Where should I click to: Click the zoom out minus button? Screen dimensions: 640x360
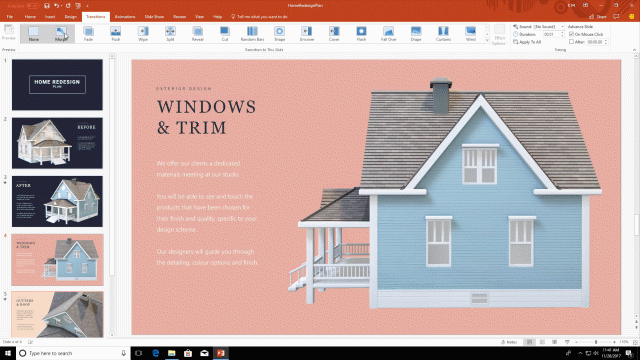pos(576,342)
